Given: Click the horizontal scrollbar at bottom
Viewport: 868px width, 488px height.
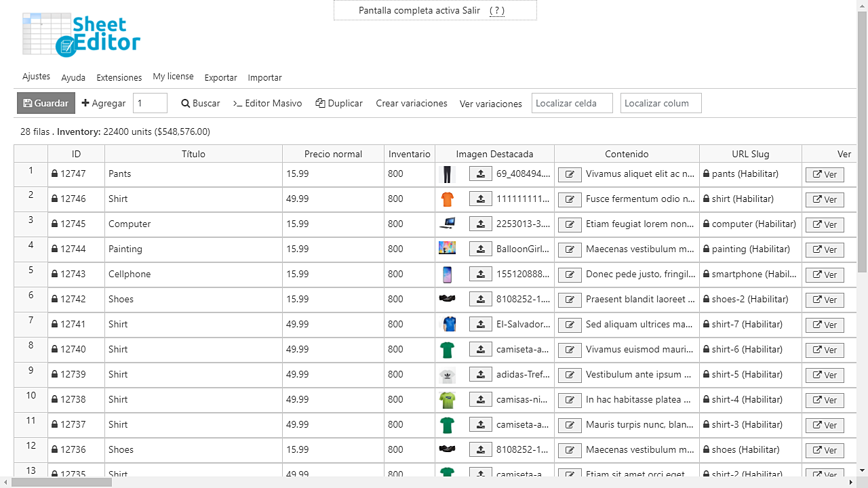Looking at the screenshot, I should pos(61,482).
